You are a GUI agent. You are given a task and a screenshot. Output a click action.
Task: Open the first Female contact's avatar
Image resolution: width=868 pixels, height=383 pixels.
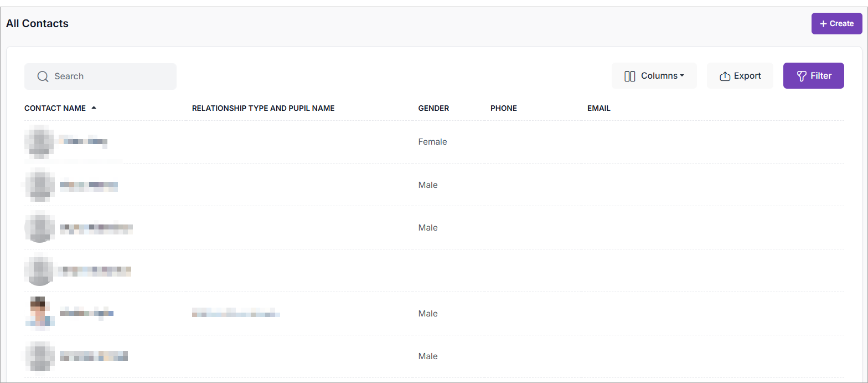point(39,142)
